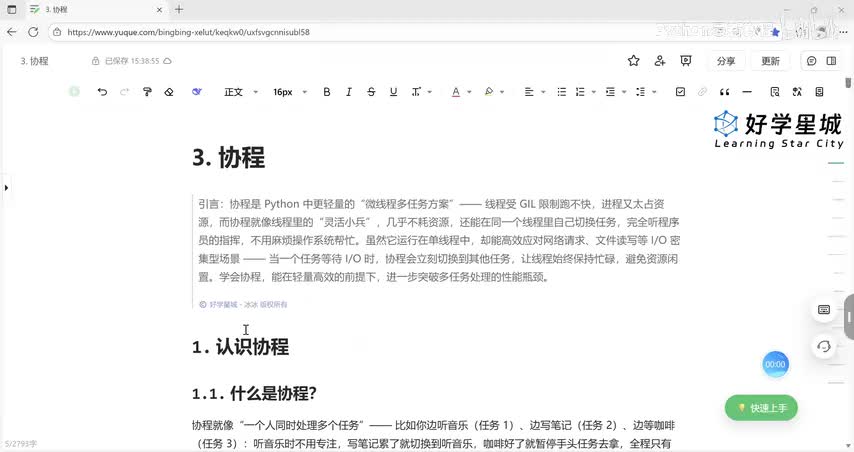This screenshot has height=452, width=854.
Task: Click the 分享 share button
Action: 725,61
